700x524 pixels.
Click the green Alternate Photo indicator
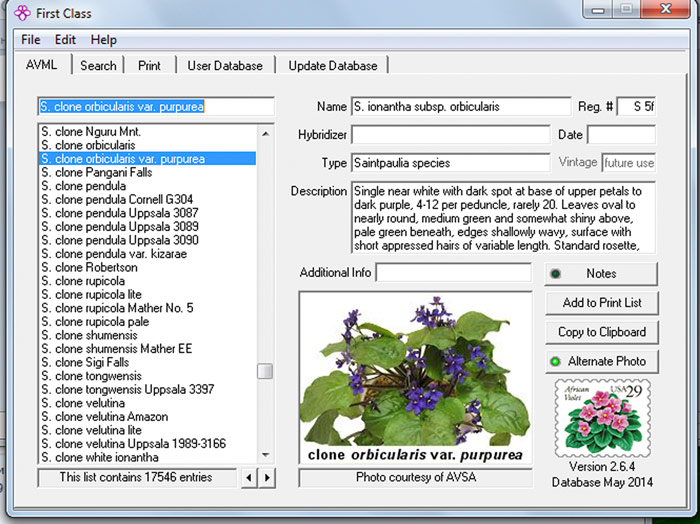click(555, 361)
